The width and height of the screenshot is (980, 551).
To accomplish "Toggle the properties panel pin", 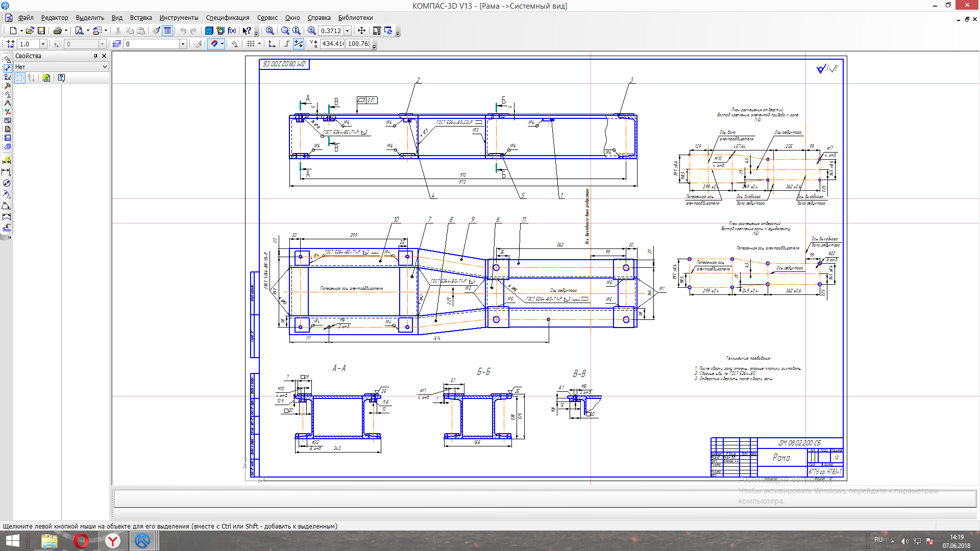I will pyautogui.click(x=95, y=56).
